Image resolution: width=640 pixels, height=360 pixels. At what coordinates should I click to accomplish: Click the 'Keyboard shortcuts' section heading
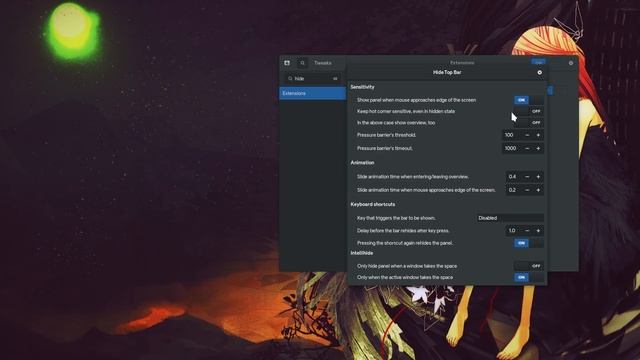click(373, 204)
